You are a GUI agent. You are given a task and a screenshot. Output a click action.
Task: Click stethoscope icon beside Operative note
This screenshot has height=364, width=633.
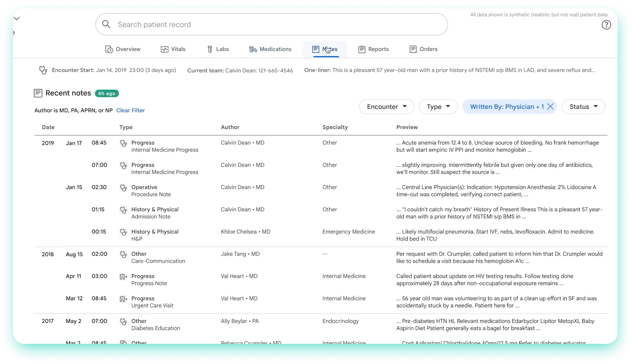coord(123,187)
